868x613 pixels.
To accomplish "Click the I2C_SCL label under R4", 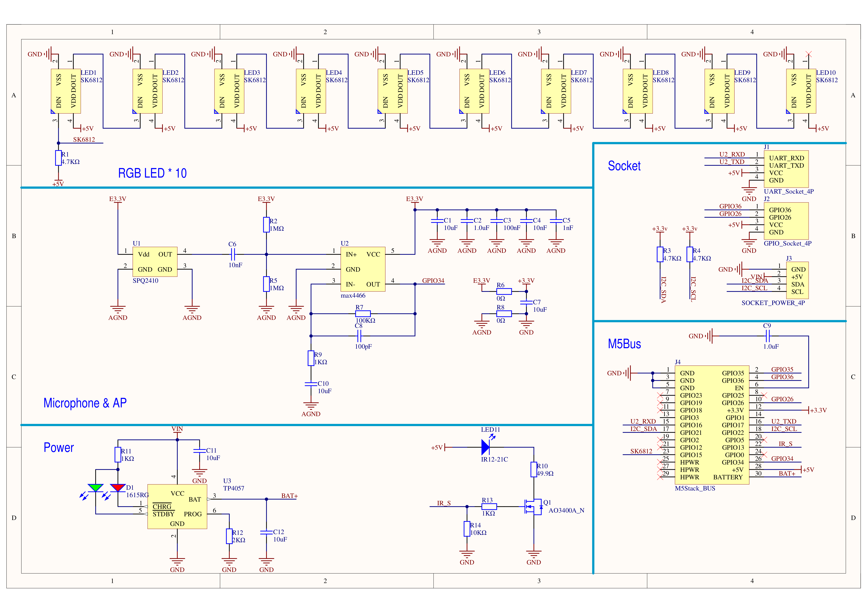I will click(693, 289).
